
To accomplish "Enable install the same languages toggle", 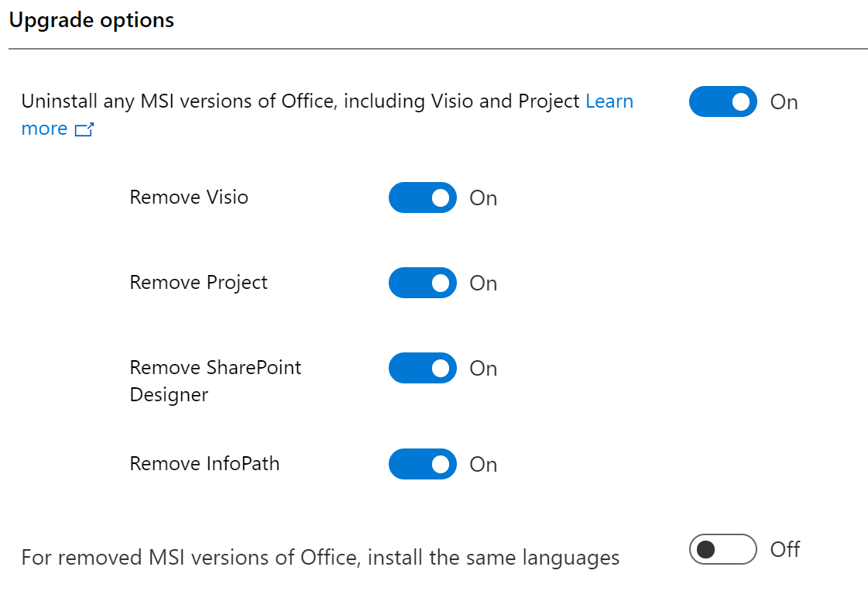I will (x=722, y=549).
